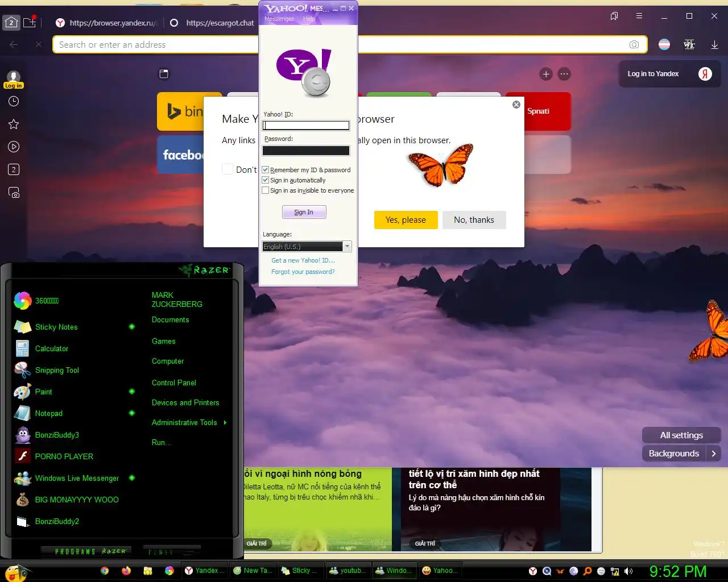This screenshot has height=582, width=728.
Task: Click the Password input field
Action: [306, 151]
